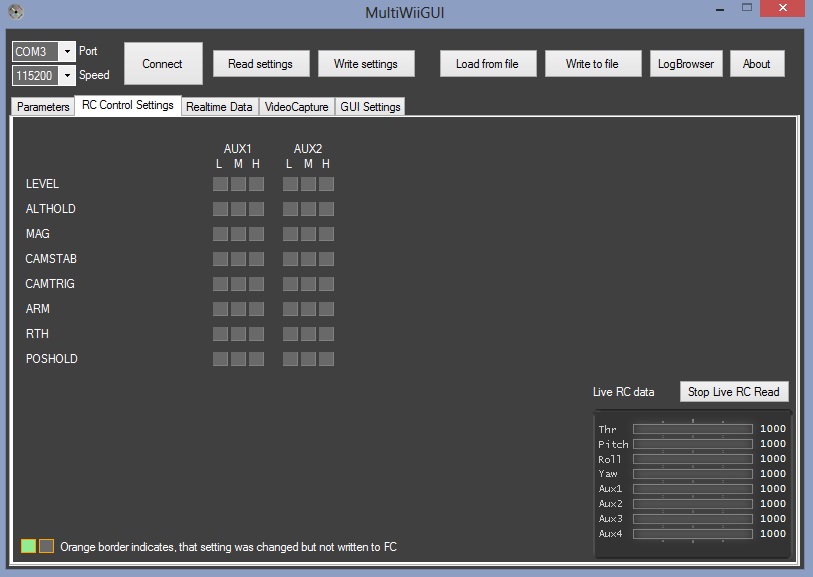This screenshot has width=813, height=577.
Task: Toggle ARM on AUX1 High
Action: coord(256,309)
